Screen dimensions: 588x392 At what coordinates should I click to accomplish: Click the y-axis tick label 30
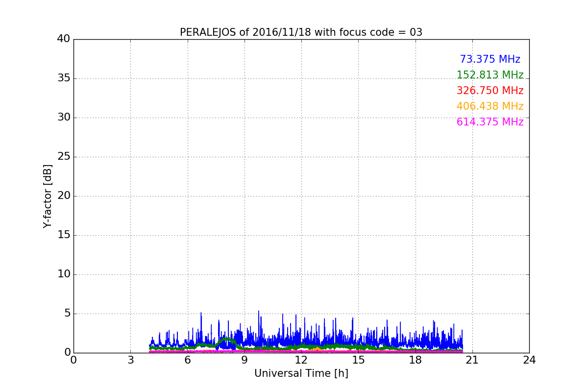click(x=64, y=118)
